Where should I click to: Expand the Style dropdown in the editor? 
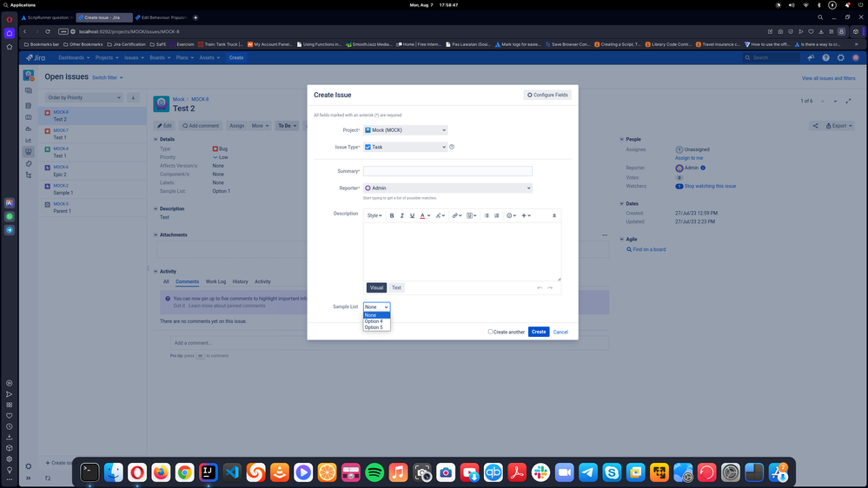click(x=374, y=216)
